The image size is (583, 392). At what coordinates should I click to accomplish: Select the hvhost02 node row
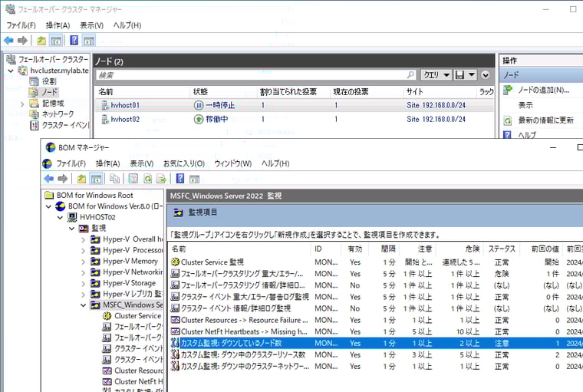[x=295, y=120]
